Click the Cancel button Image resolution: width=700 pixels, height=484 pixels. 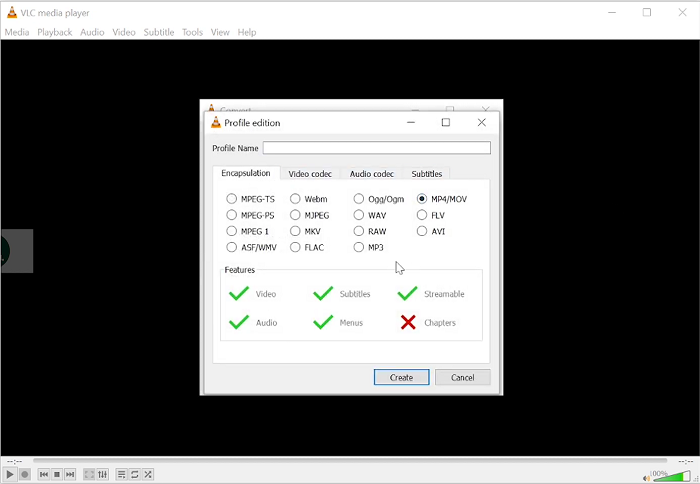[462, 377]
